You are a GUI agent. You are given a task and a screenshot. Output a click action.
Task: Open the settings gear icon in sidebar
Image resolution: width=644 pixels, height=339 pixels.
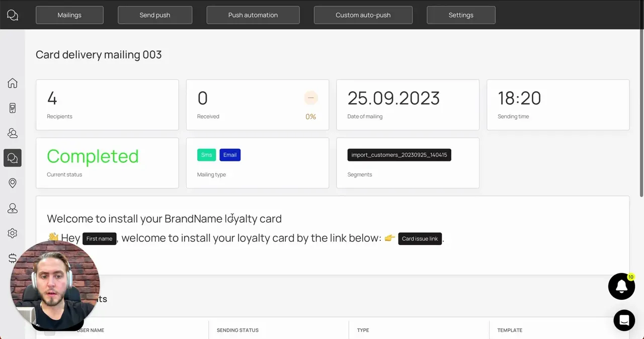pos(13,233)
